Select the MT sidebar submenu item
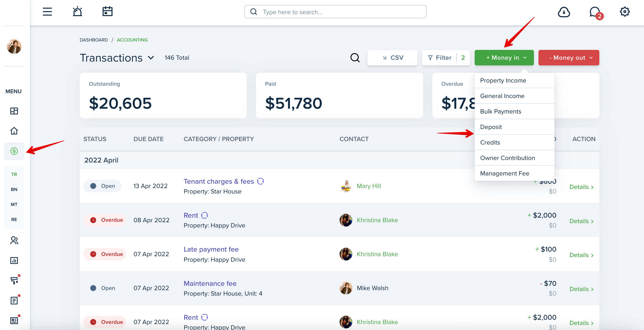 14,204
